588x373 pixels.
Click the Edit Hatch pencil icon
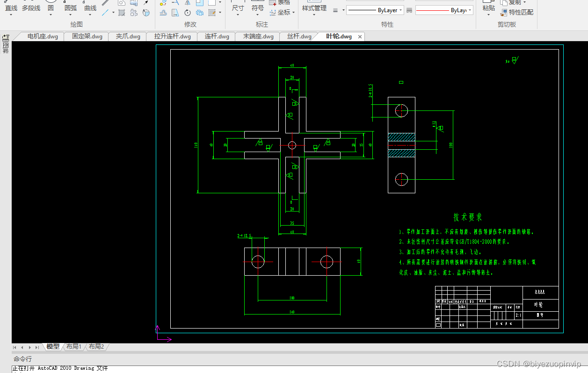pos(212,13)
